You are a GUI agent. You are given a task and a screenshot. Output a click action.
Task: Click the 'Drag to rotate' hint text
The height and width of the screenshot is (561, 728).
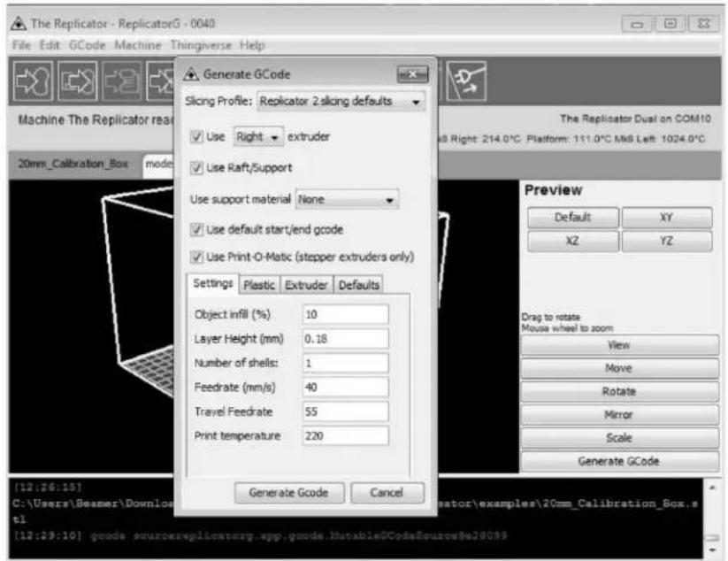coord(550,317)
